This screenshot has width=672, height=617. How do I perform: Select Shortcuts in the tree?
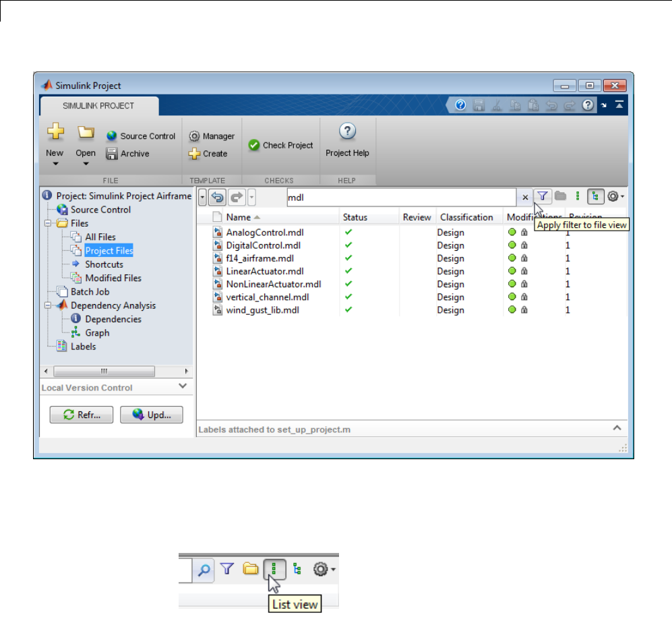click(104, 264)
